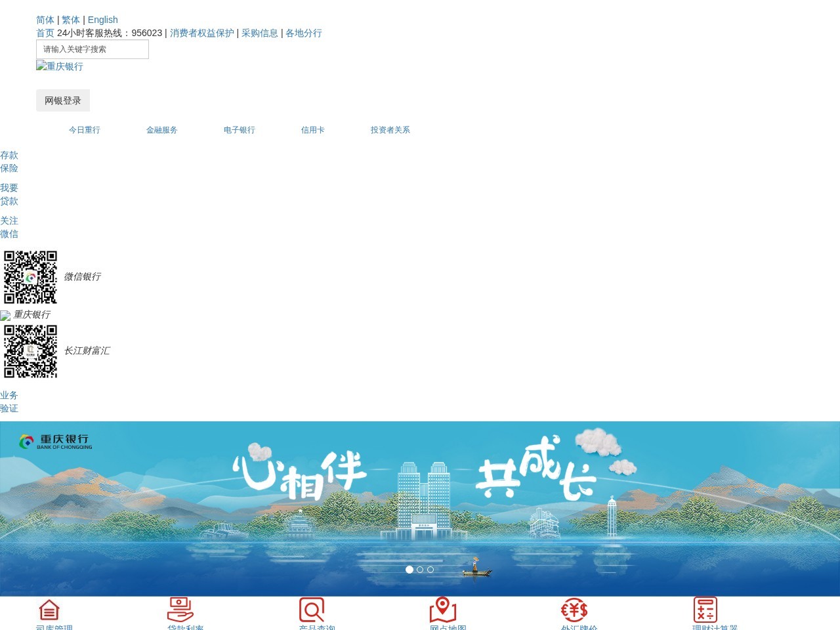Click the 心相伴 共成长 banner image

click(420, 509)
